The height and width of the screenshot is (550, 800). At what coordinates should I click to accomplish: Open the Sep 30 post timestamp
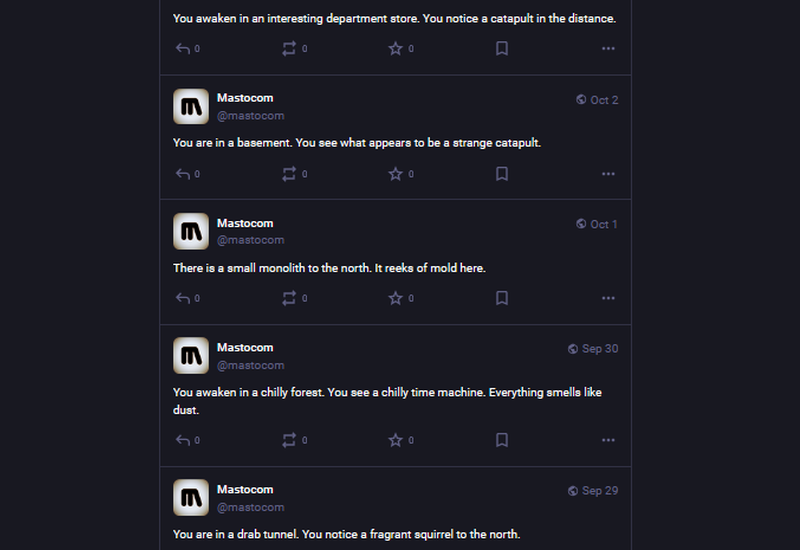600,349
